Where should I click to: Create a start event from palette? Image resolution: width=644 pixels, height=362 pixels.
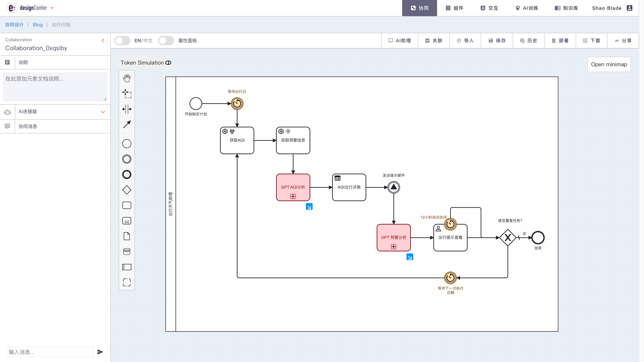tap(127, 144)
